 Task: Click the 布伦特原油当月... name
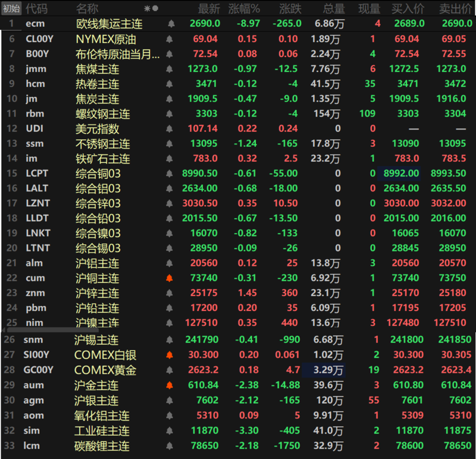point(117,54)
